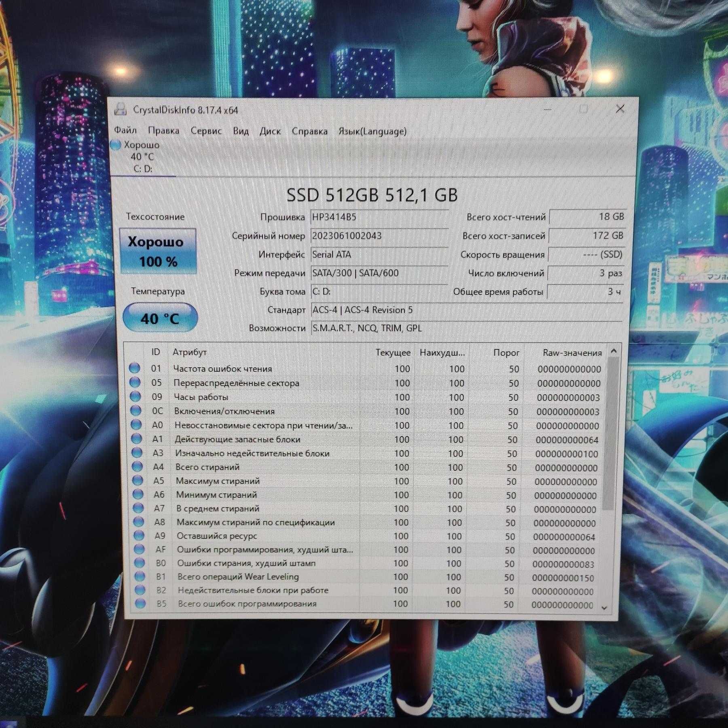Click the status icon for attribute AF
This screenshot has width=728, height=728.
(x=139, y=549)
